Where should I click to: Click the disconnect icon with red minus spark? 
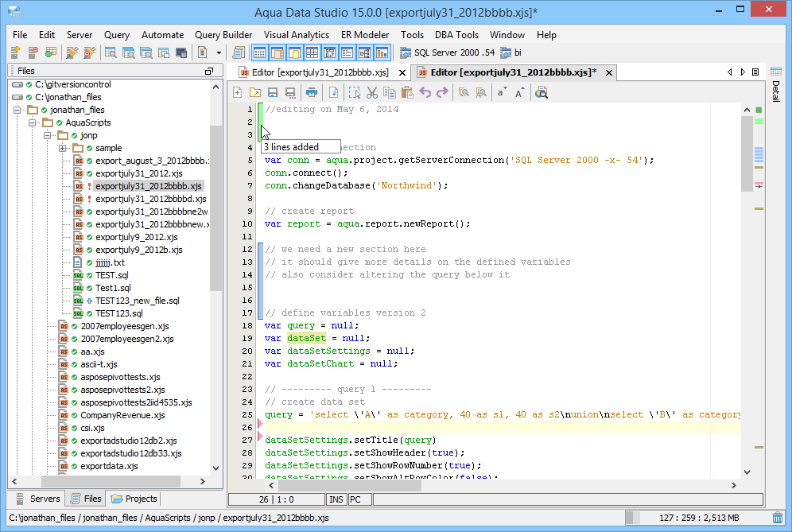coord(89,52)
